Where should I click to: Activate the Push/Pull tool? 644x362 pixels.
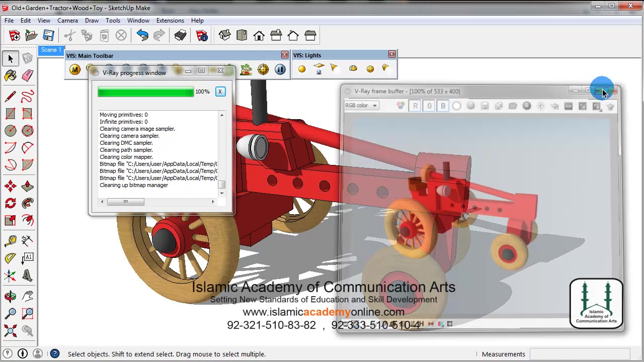click(28, 186)
